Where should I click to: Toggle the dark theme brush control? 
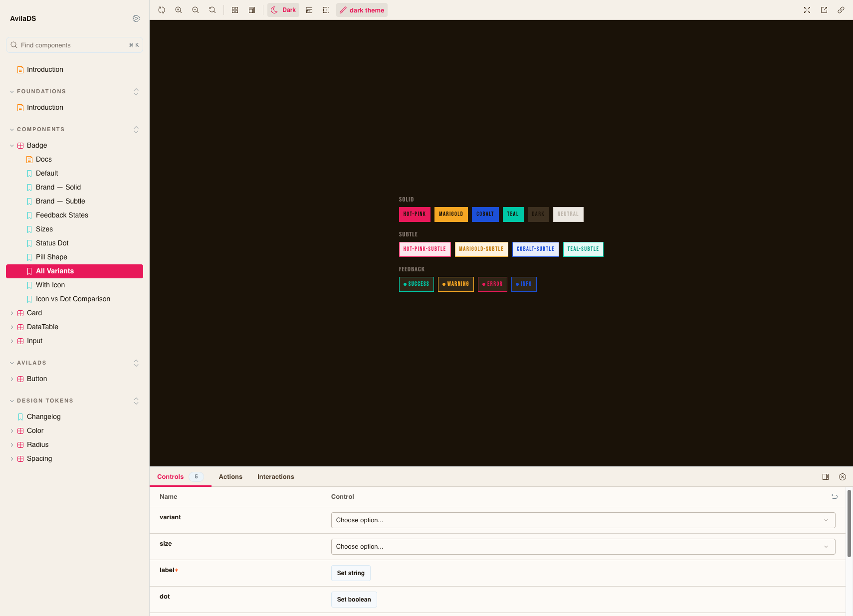[361, 9]
